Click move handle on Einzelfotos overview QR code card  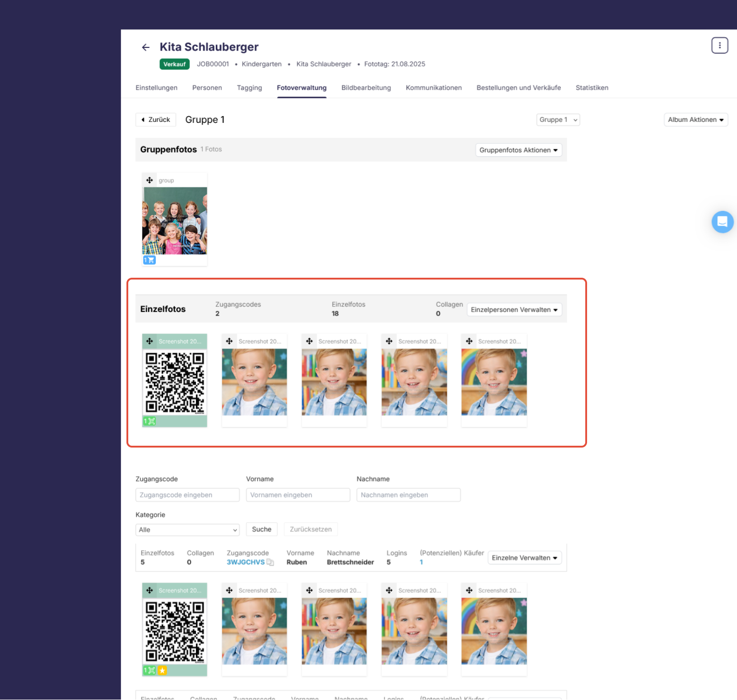[149, 341]
